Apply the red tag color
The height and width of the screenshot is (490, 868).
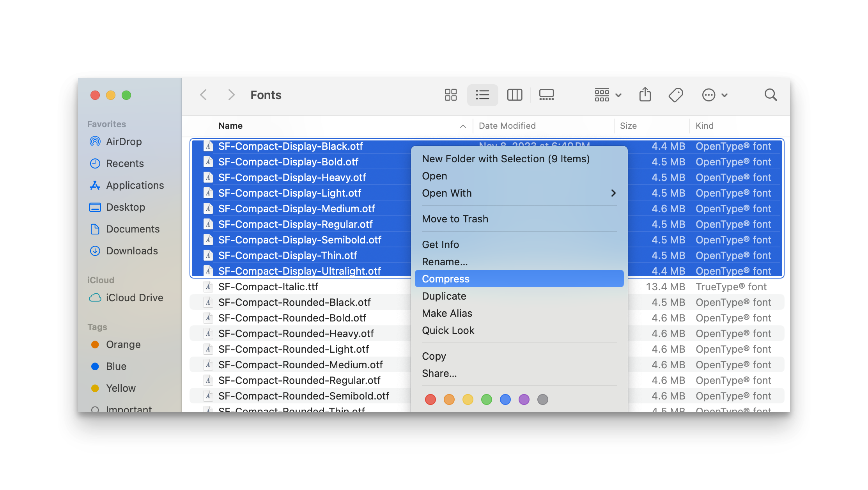click(430, 399)
